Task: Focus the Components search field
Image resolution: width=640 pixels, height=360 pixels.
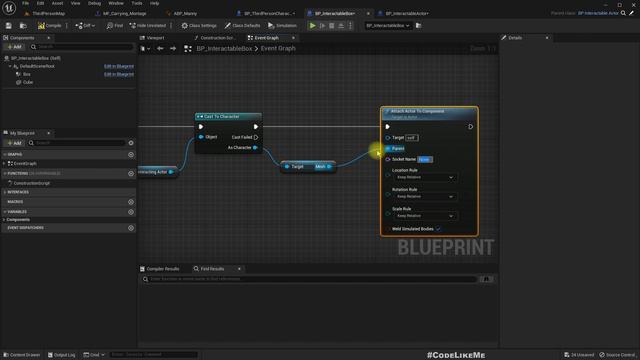Action: coord(82,47)
